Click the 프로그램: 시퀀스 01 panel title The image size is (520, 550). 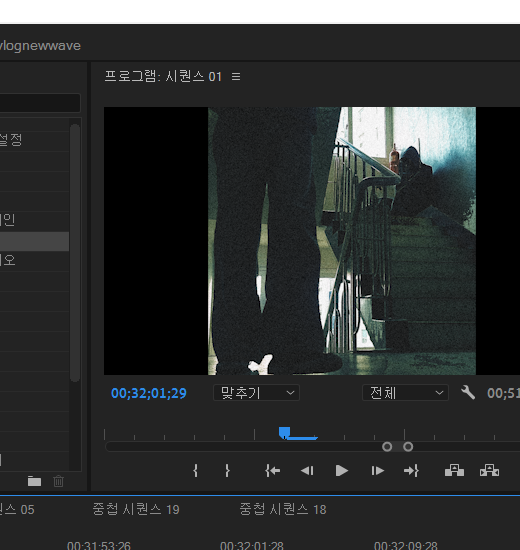pyautogui.click(x=163, y=76)
